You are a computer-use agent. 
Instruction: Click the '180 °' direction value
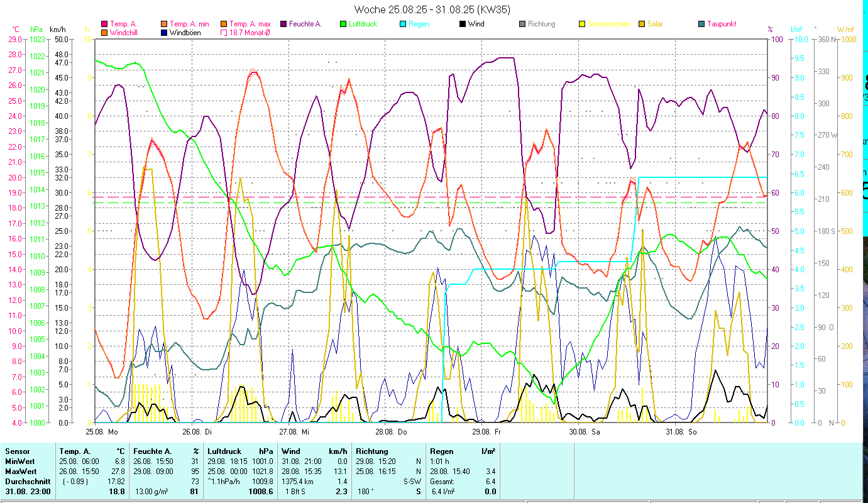click(x=367, y=492)
